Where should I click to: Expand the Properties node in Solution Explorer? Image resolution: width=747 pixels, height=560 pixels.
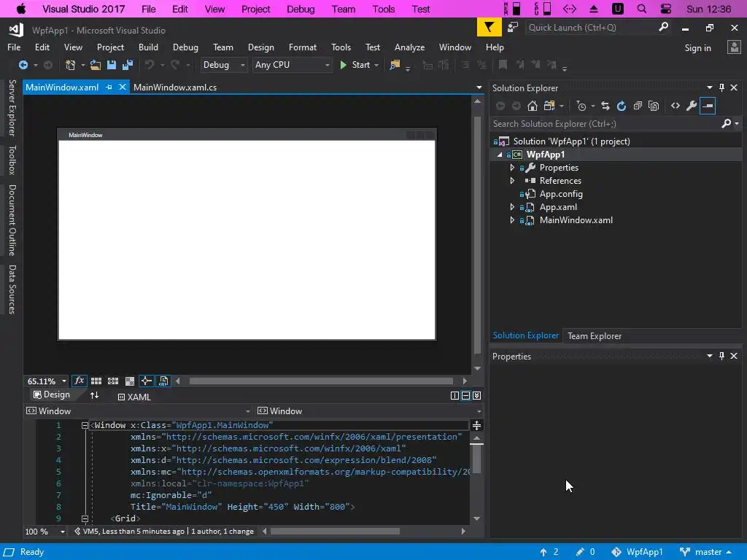512,168
